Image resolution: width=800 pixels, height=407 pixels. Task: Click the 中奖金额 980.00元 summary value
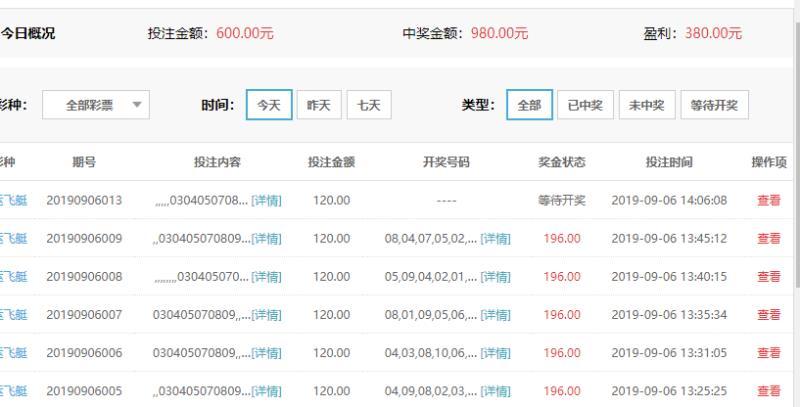coord(499,33)
